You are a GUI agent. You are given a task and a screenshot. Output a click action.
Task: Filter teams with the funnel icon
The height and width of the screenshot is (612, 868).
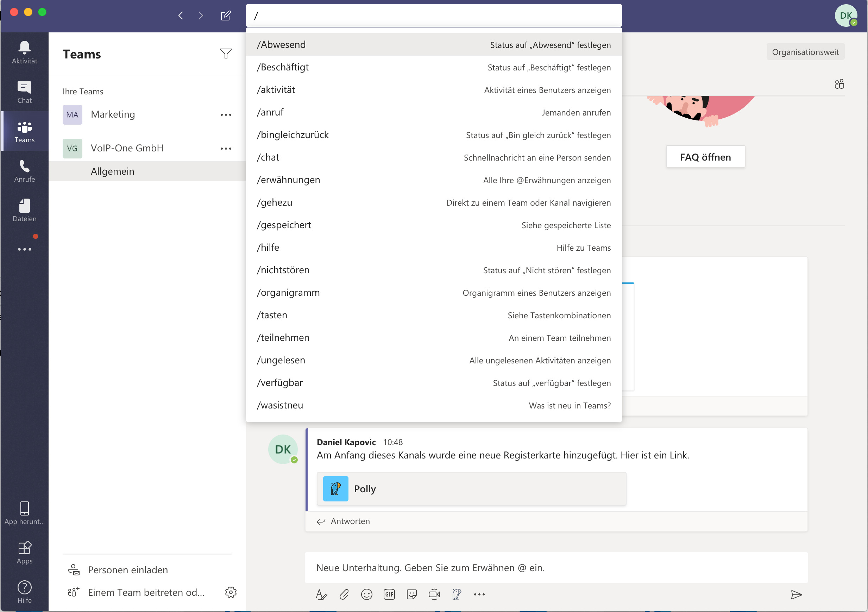pyautogui.click(x=226, y=54)
